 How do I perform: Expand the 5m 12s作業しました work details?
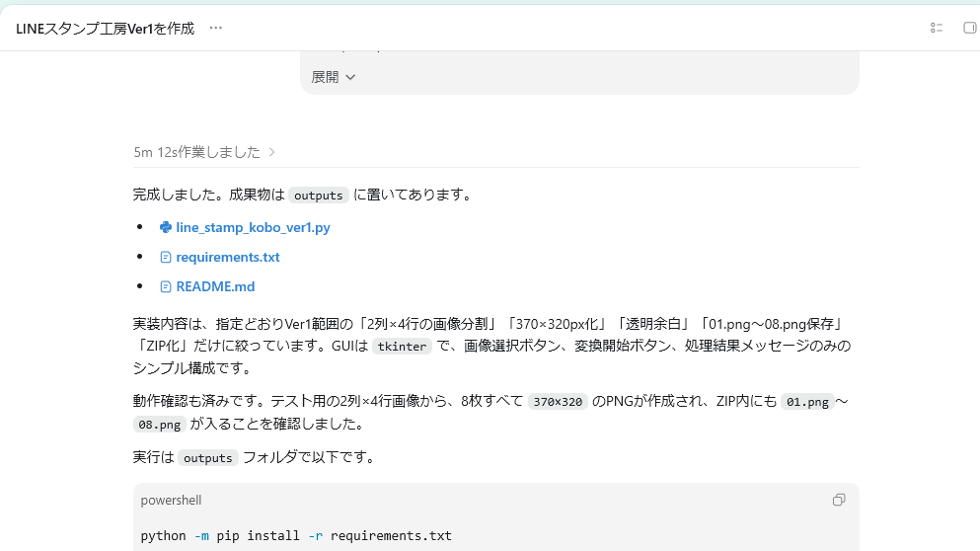[x=204, y=152]
